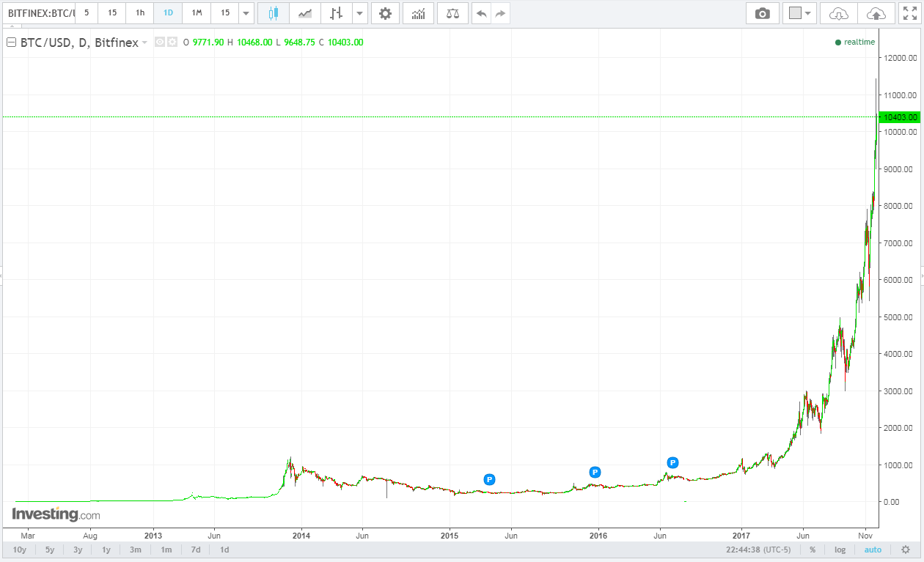This screenshot has height=562, width=924.
Task: Select the 15 button right of 1M
Action: point(225,13)
